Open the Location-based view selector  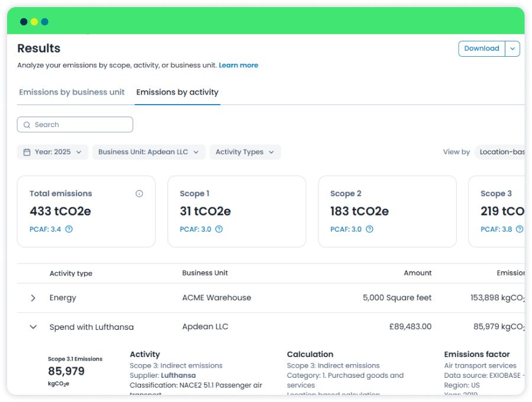(x=500, y=152)
